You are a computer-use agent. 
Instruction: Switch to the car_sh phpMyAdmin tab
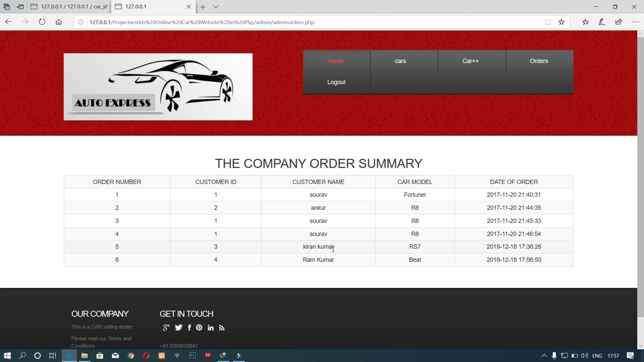coord(70,7)
